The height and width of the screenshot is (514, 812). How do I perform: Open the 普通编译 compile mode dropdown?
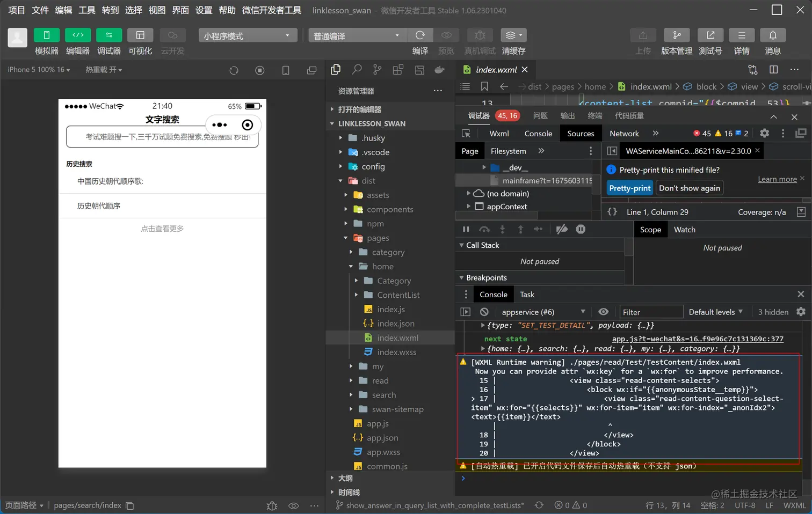pyautogui.click(x=358, y=35)
